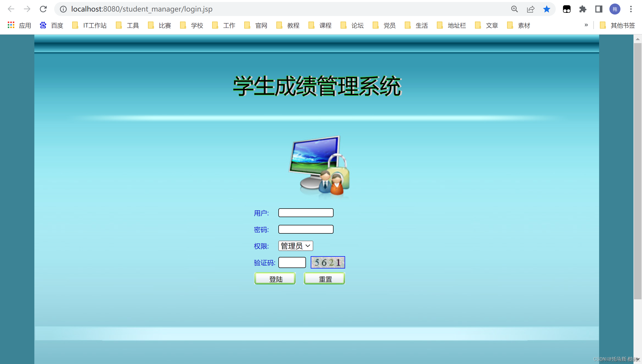This screenshot has width=642, height=364.
Task: Click the 用户 username input field
Action: (306, 213)
